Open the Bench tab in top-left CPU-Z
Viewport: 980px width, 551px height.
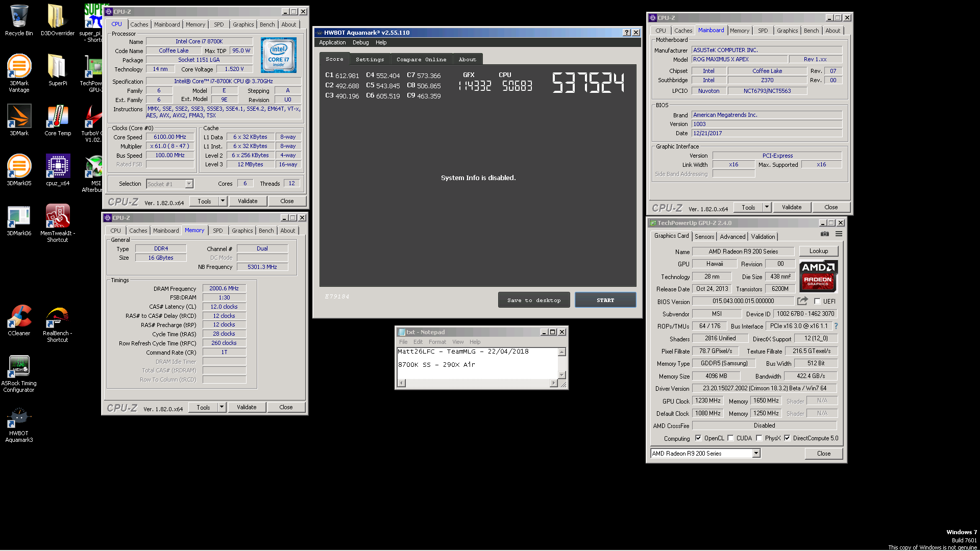click(x=267, y=24)
